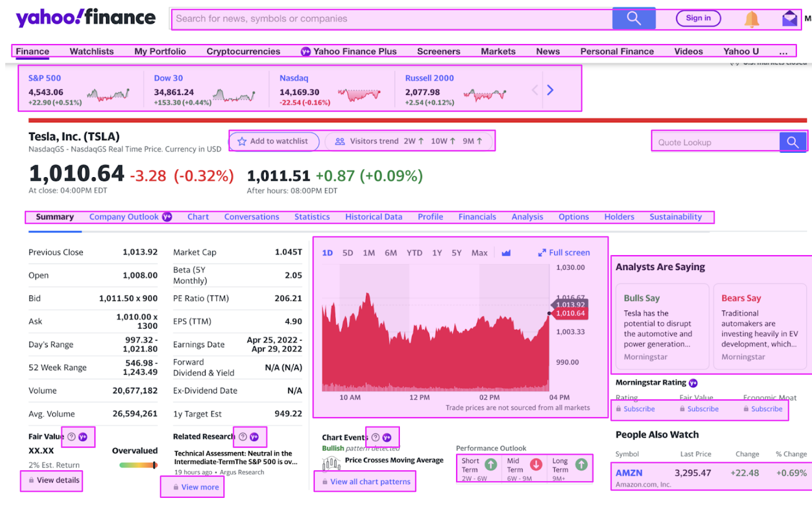Open My Portfolio nav item
The width and height of the screenshot is (812, 511).
tap(160, 51)
